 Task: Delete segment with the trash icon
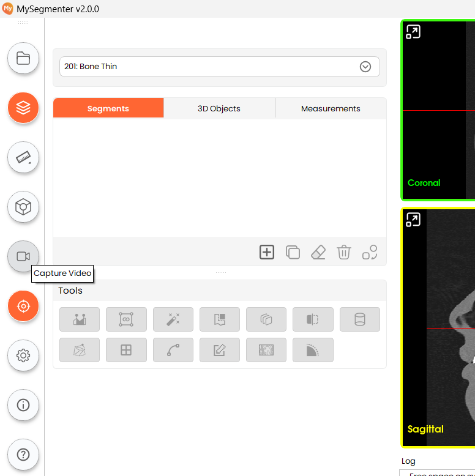[x=344, y=252]
